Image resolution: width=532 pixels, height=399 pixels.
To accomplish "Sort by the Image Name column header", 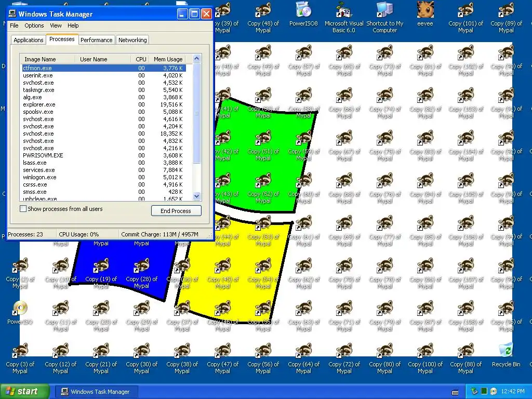I will click(47, 59).
